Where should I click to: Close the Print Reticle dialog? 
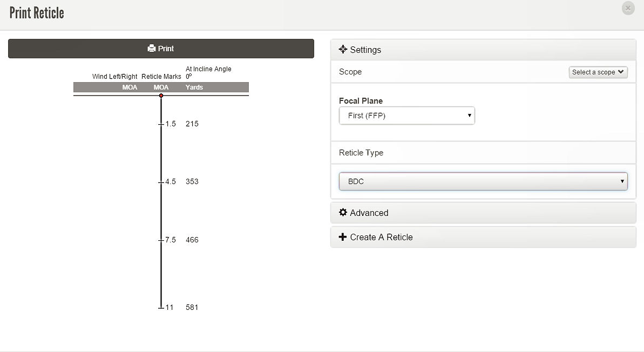[628, 9]
